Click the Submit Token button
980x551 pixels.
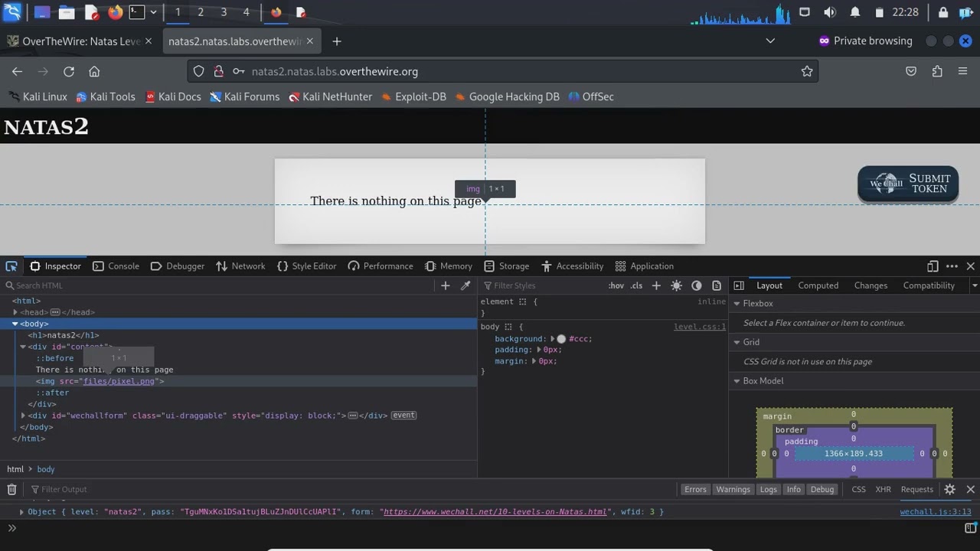click(908, 184)
